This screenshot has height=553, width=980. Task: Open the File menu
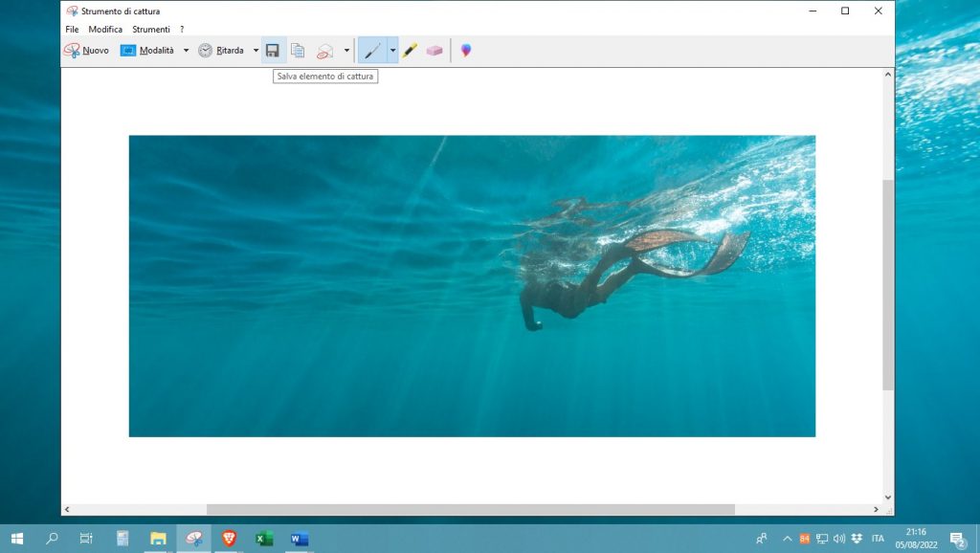(x=72, y=30)
